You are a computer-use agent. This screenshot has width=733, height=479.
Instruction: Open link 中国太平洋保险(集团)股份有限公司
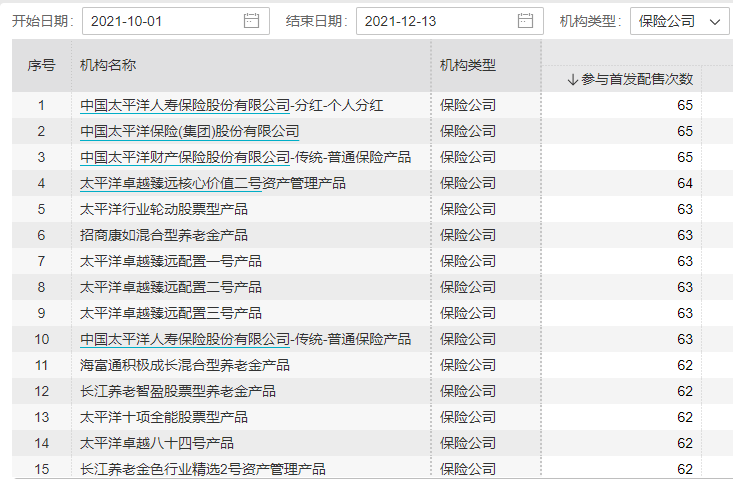coord(189,132)
